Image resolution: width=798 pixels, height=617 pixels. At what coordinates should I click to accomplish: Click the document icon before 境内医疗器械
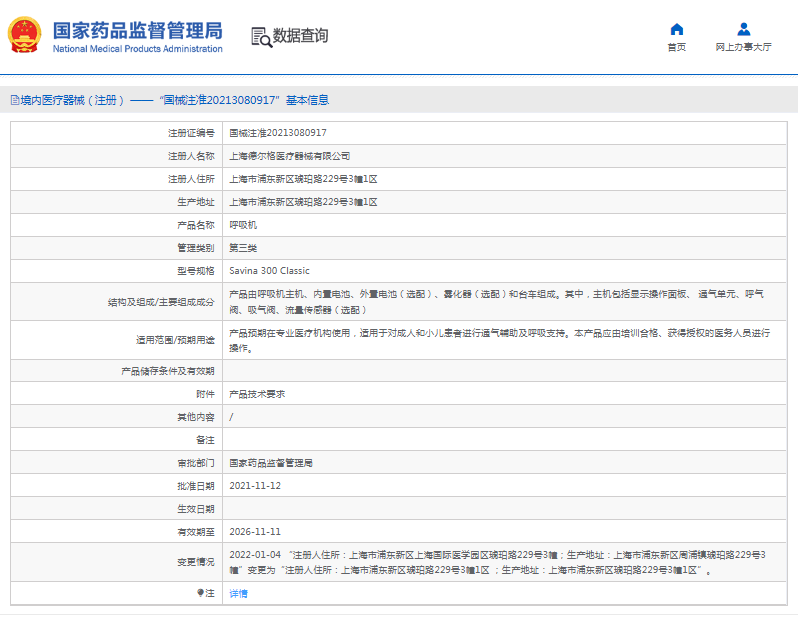coord(15,100)
